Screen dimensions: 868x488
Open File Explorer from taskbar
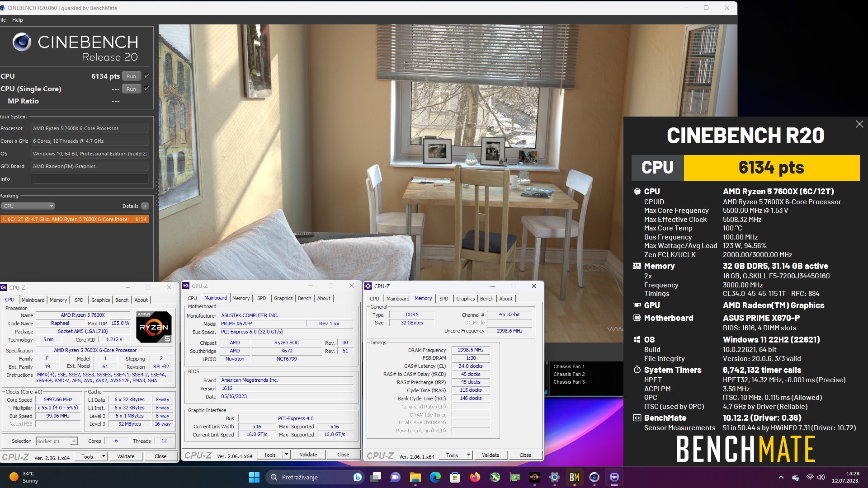tap(415, 477)
